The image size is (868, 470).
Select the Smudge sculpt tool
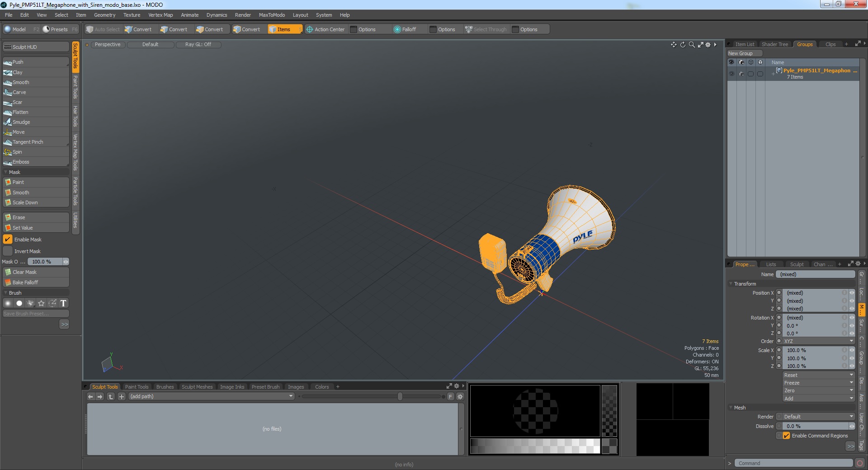coord(36,122)
